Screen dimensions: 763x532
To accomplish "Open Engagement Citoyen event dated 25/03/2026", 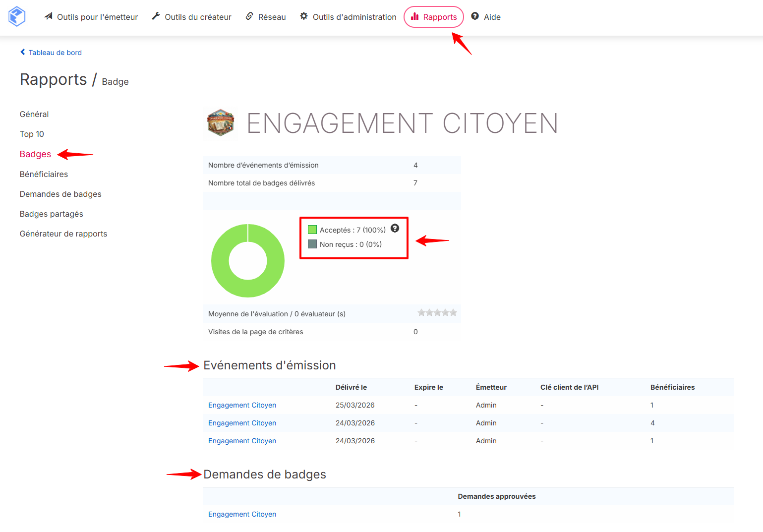I will click(242, 405).
